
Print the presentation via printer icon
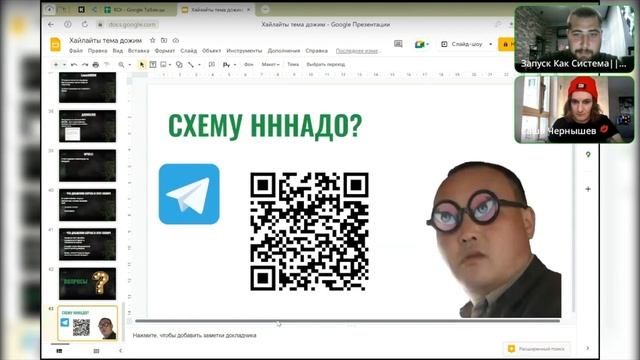pyautogui.click(x=96, y=64)
